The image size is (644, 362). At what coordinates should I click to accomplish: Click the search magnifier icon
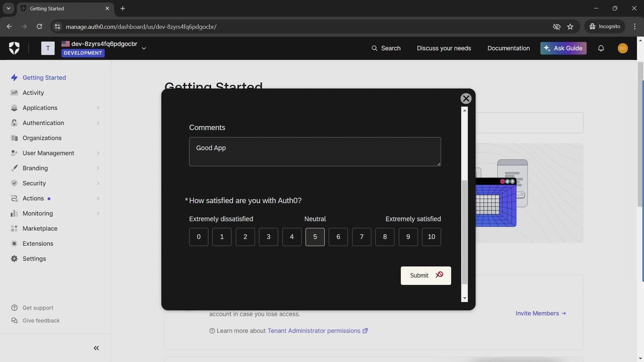tap(374, 48)
